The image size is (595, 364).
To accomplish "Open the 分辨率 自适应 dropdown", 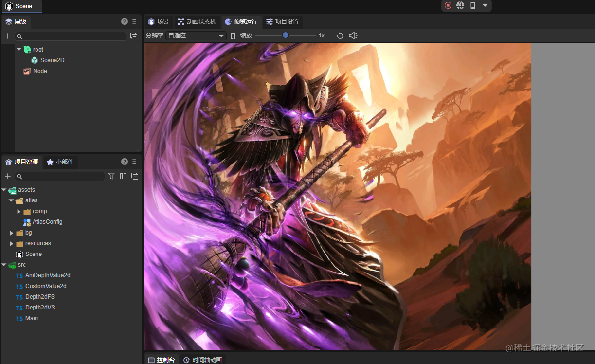I will click(x=196, y=36).
